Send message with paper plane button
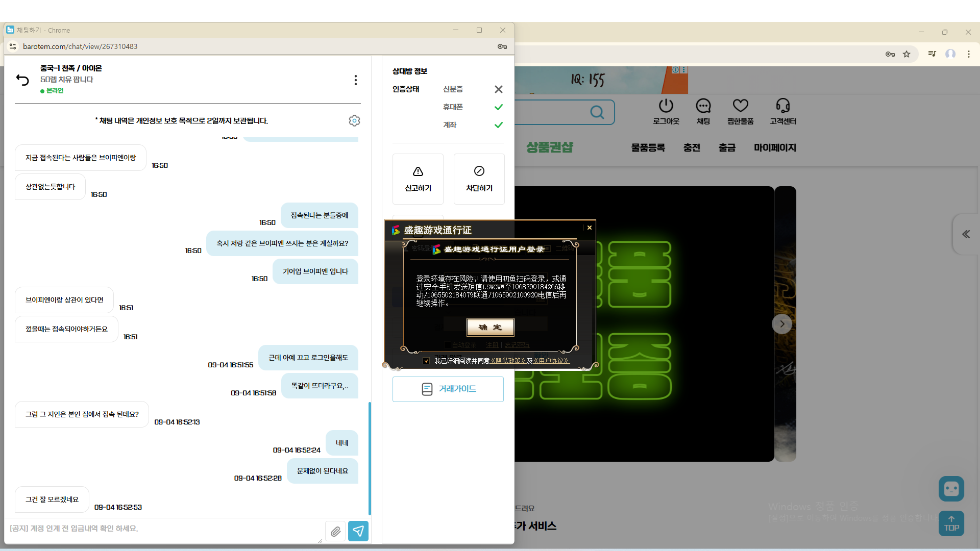This screenshot has height=551, width=980. (358, 532)
